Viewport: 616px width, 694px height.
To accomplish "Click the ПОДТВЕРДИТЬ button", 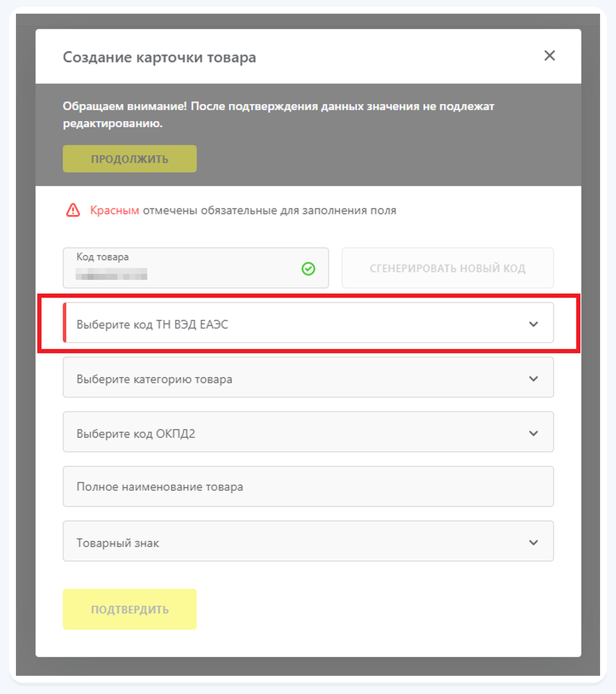I will point(130,609).
